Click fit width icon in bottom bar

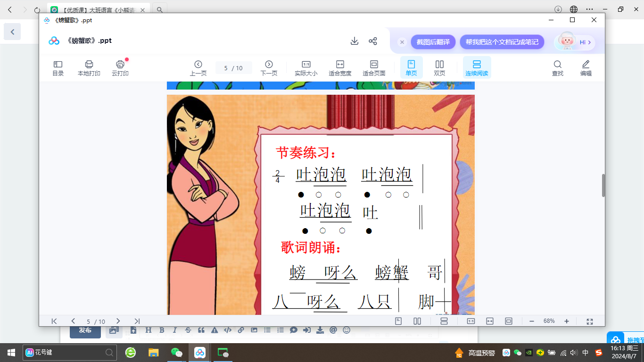point(490,321)
